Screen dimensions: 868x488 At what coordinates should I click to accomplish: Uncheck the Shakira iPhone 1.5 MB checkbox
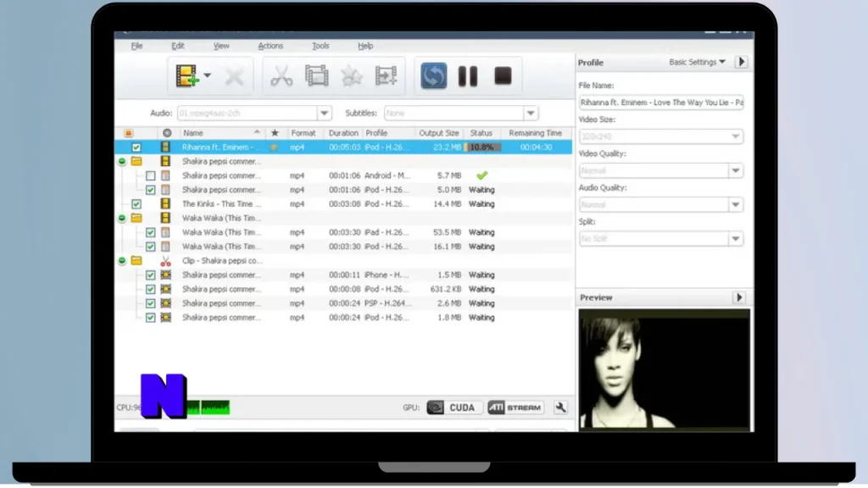coord(151,275)
